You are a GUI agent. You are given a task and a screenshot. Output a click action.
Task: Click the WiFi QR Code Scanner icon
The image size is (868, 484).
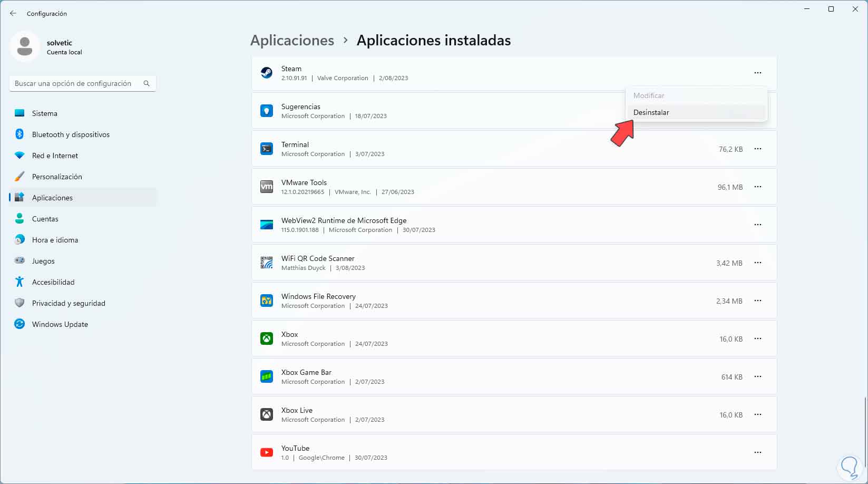267,263
